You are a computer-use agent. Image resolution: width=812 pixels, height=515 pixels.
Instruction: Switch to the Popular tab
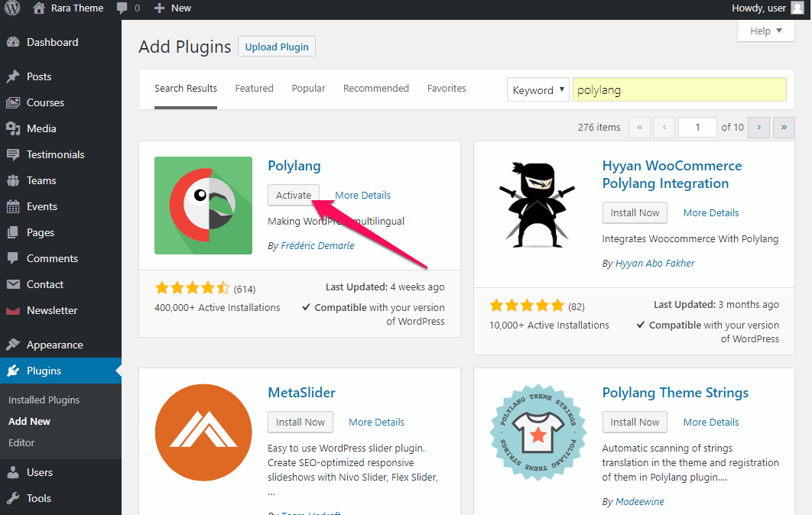click(x=308, y=89)
